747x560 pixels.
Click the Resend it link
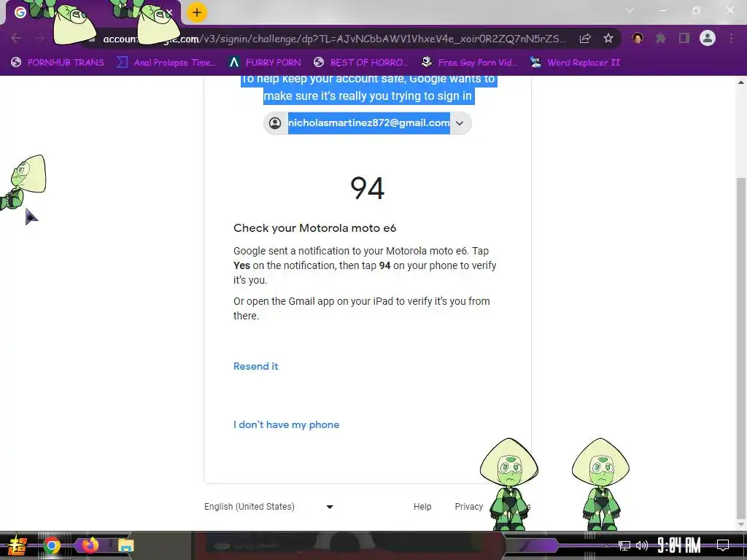(x=256, y=366)
